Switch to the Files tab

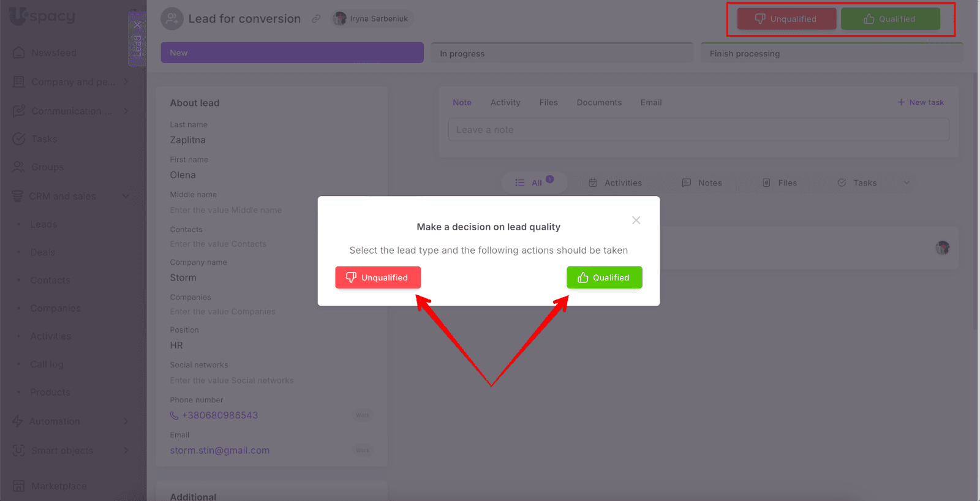pos(549,102)
